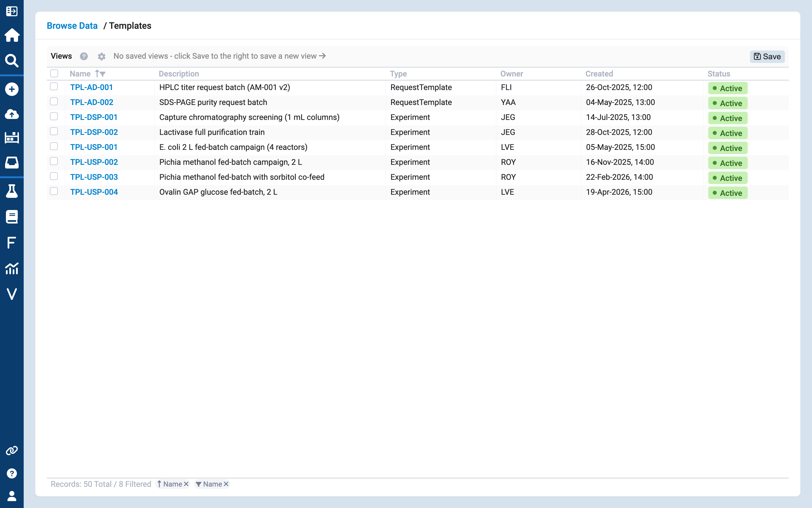The image size is (812, 508).
Task: Check the TPL-AD-001 row checkbox
Action: (x=54, y=86)
